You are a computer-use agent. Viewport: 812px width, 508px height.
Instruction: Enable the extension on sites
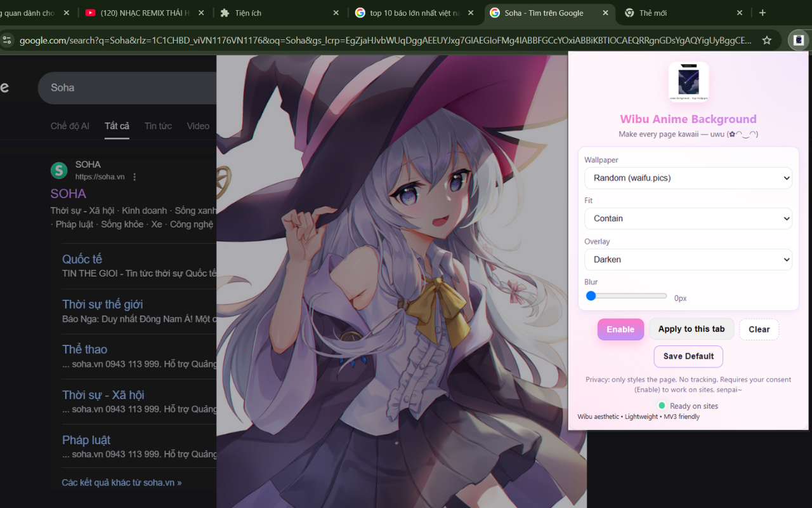click(620, 329)
